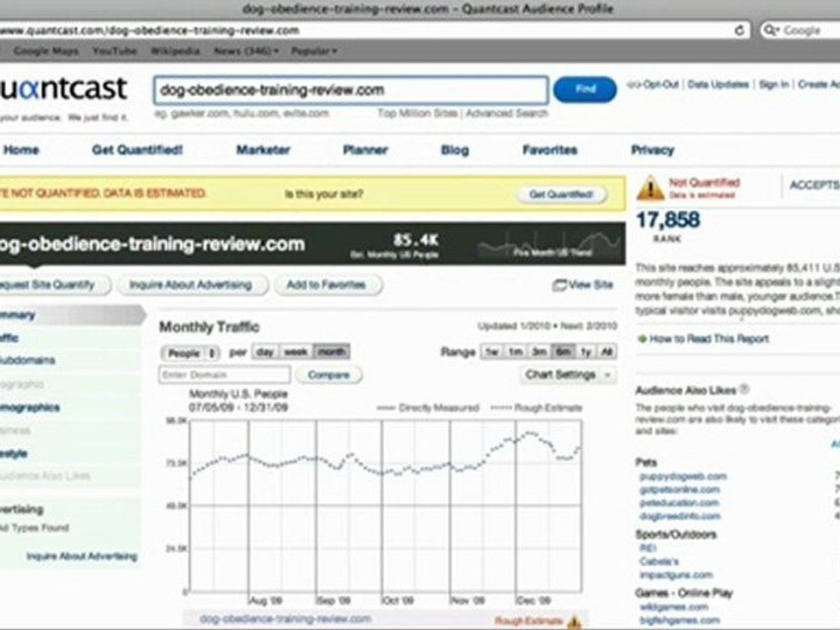Viewport: 840px width, 630px height.
Task: Open the YouTube bookmark
Action: click(115, 51)
